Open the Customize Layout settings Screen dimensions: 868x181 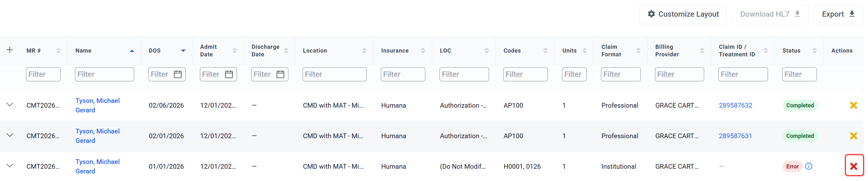683,14
